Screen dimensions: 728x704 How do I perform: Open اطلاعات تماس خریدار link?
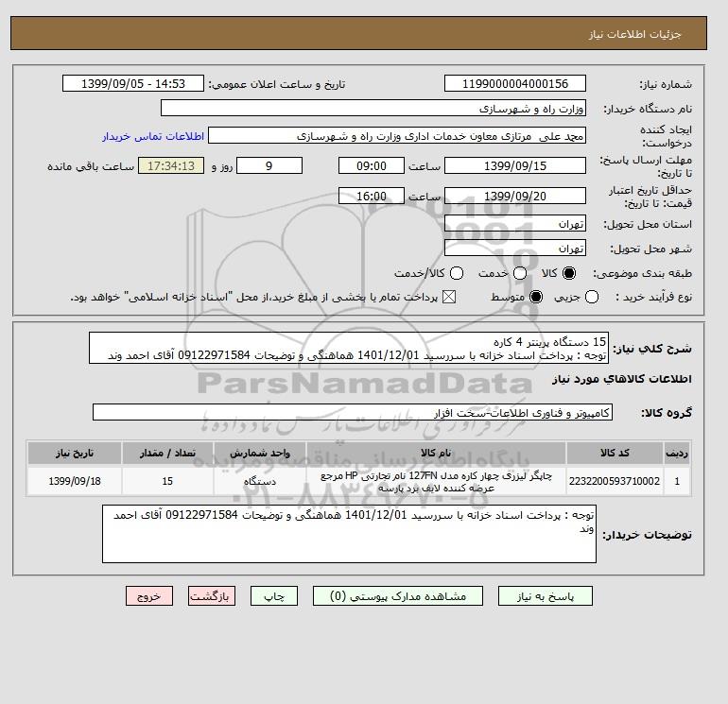tap(153, 136)
